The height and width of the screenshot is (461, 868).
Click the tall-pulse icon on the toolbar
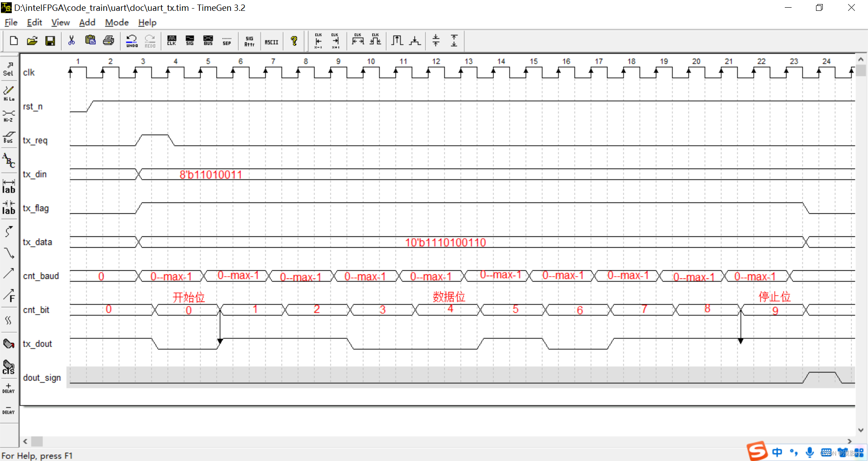(397, 41)
